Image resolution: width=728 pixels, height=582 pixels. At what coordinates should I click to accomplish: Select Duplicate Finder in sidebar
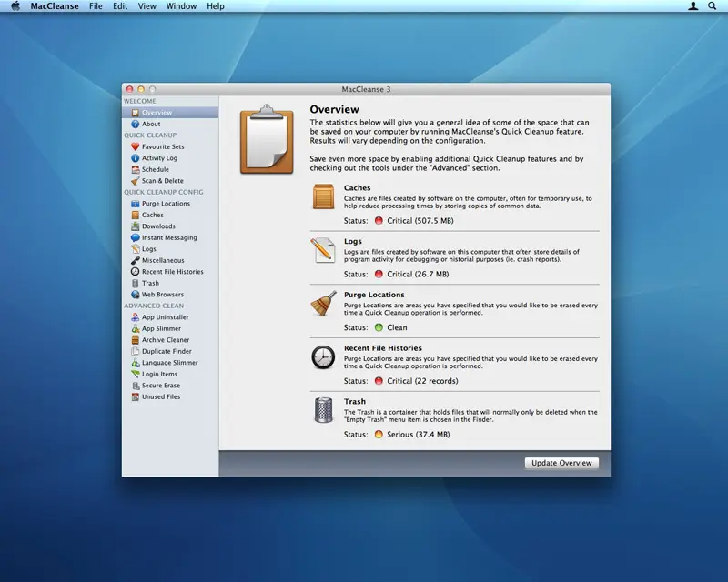(162, 351)
